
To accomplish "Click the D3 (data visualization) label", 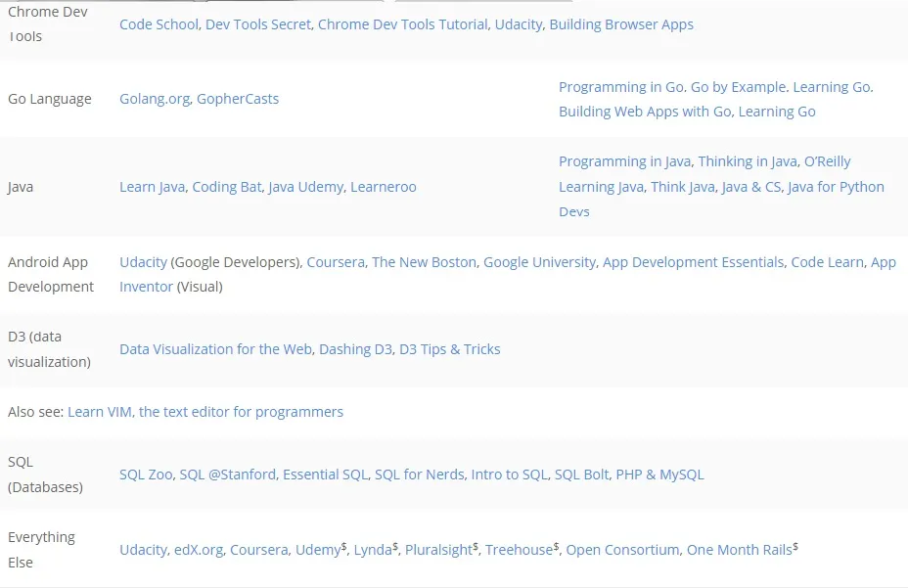I will (49, 349).
